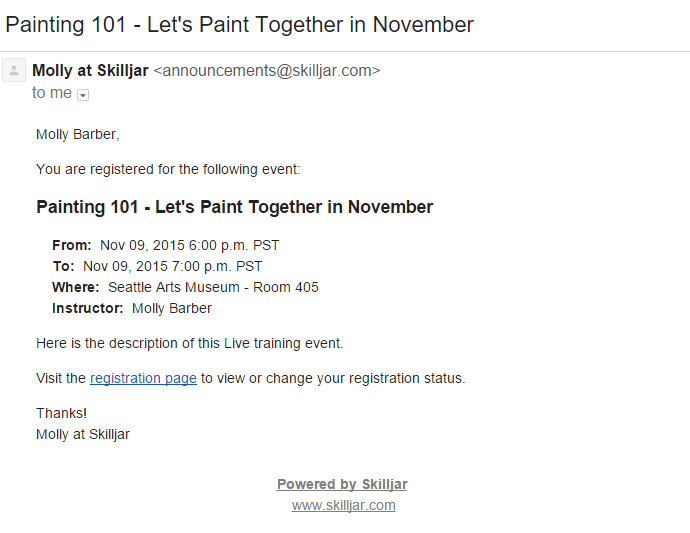Image resolution: width=690 pixels, height=533 pixels.
Task: Click the Seattle Arts Museum location text
Action: 213,287
